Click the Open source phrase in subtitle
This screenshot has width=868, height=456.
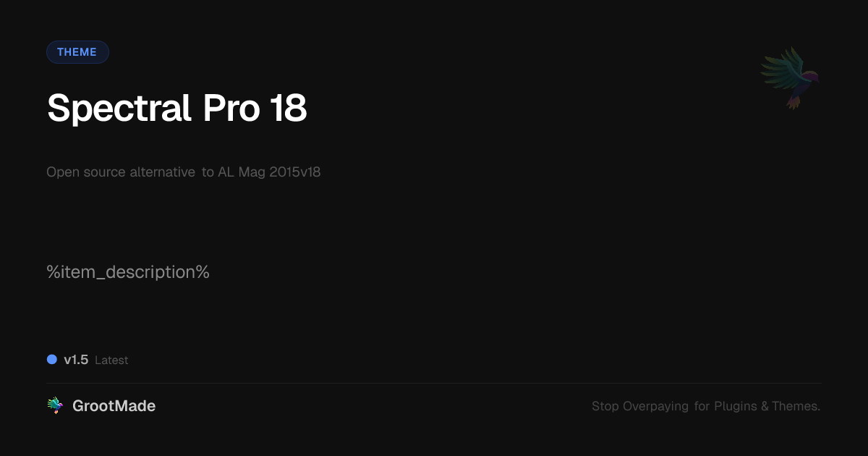point(86,173)
